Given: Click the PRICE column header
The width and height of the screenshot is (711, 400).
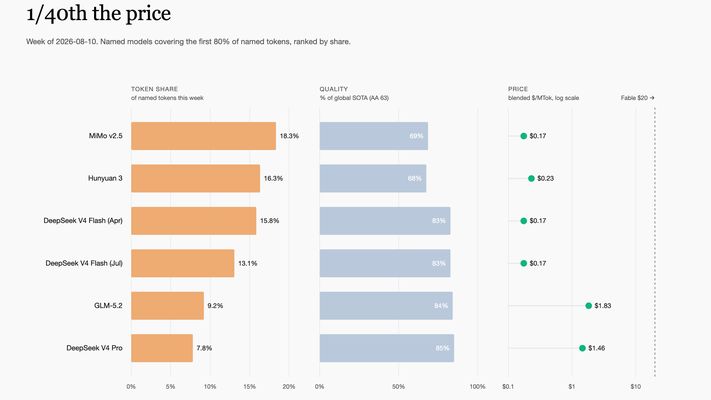Looking at the screenshot, I should click(518, 89).
